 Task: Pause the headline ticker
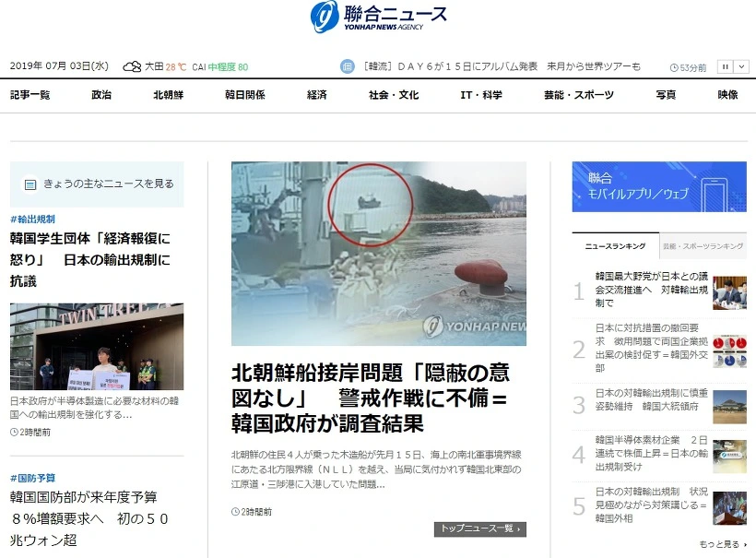(x=726, y=67)
